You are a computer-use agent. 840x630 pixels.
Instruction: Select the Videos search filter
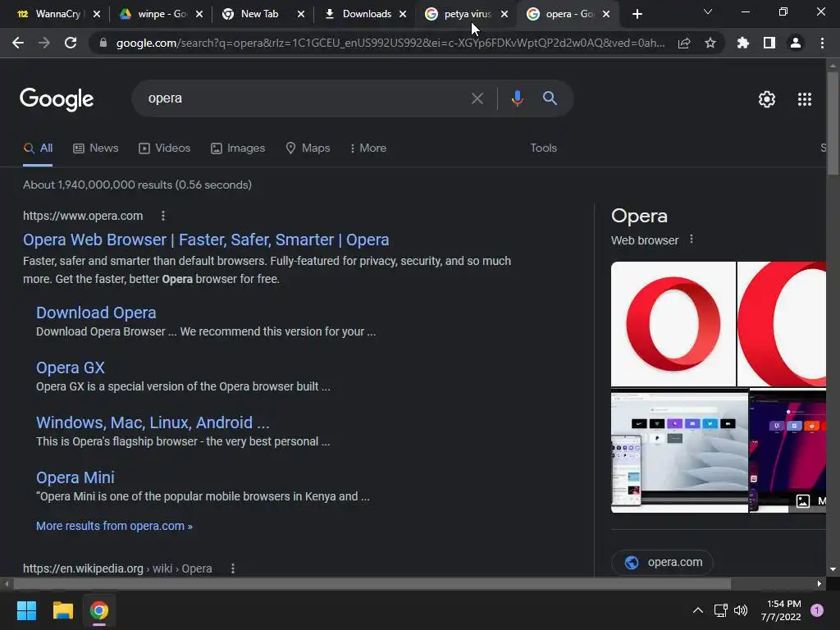pos(164,148)
